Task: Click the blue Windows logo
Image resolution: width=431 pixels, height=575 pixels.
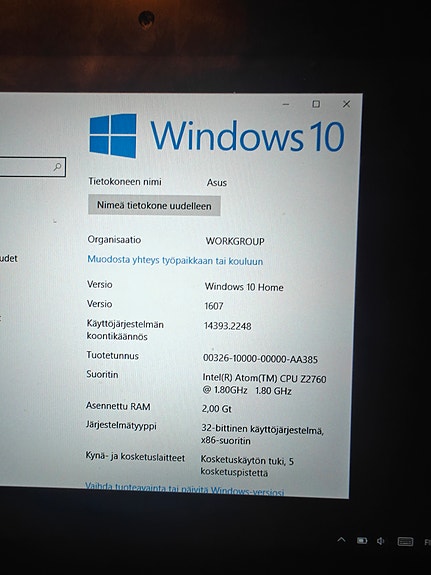Action: coord(113,136)
